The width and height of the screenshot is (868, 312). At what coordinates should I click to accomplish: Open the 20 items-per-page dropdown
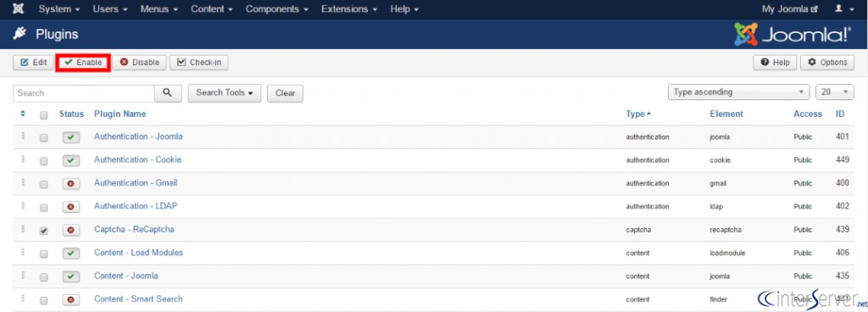coord(835,92)
